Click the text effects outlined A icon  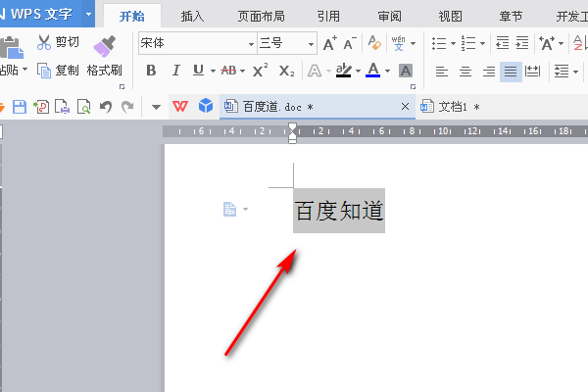315,71
